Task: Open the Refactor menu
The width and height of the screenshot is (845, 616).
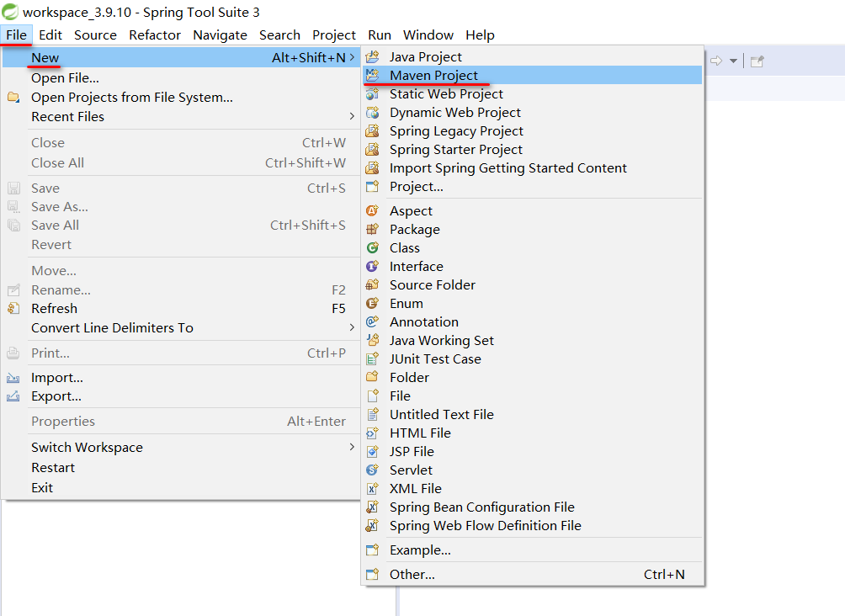Action: point(155,35)
